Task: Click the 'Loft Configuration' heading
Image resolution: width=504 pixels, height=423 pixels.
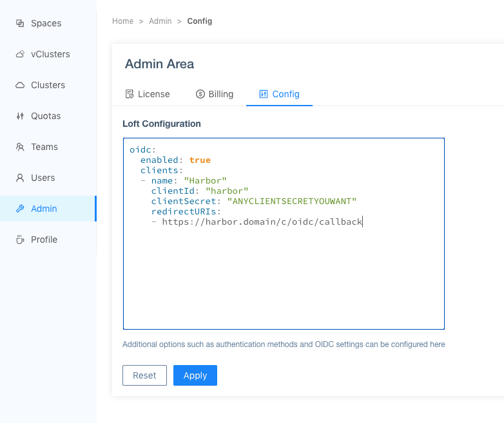Action: tap(162, 124)
